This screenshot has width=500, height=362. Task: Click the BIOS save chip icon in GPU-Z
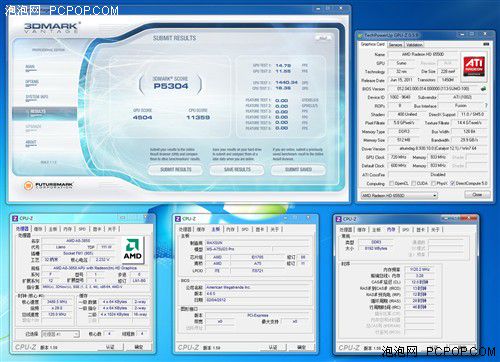coord(483,89)
